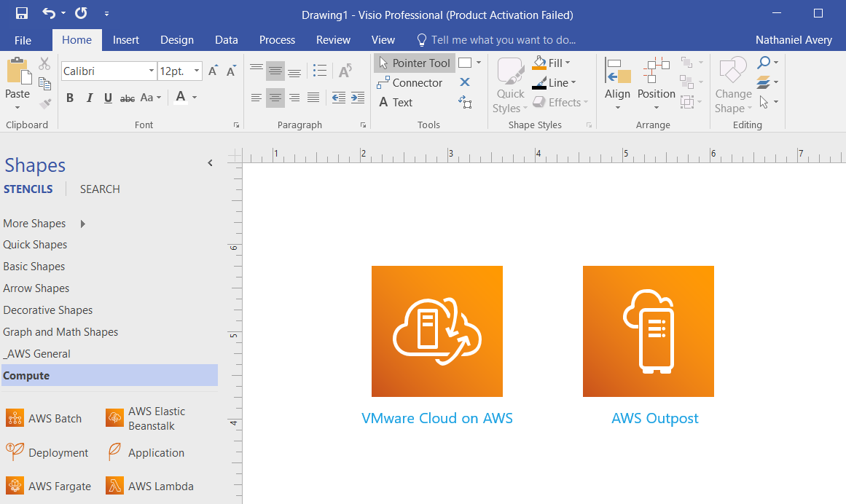Image resolution: width=846 pixels, height=504 pixels.
Task: Click the justify paragraph icon
Action: (x=313, y=98)
